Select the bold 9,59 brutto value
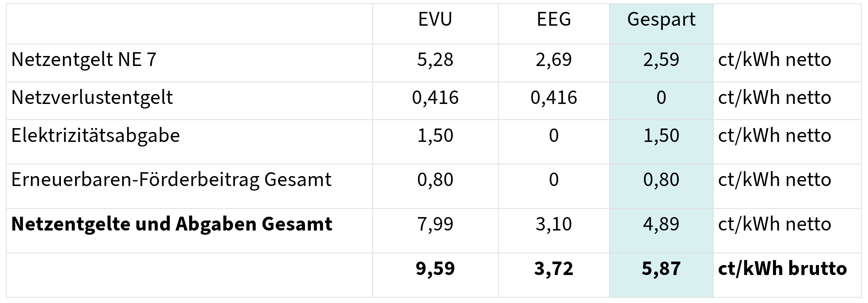Screen dimensions: 868x303 (435, 269)
